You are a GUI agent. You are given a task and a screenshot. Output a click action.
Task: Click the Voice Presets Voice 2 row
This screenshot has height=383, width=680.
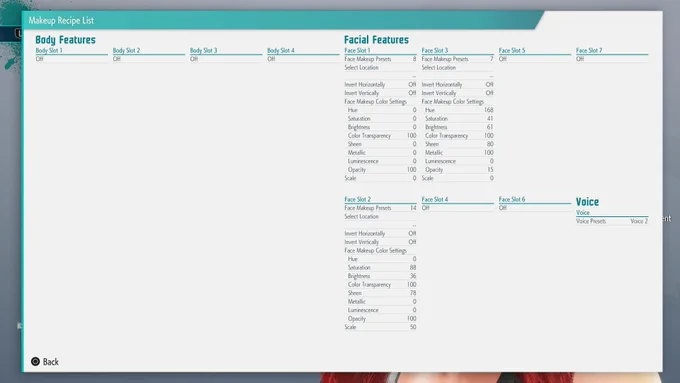[612, 221]
